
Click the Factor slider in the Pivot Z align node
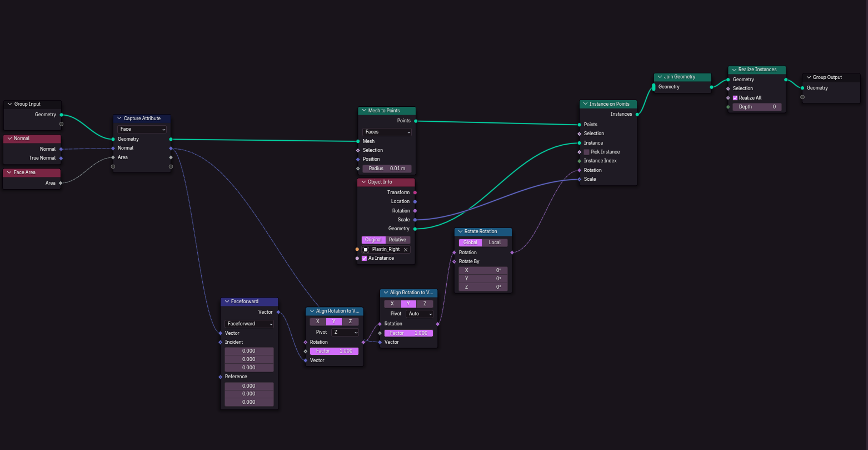tap(334, 351)
